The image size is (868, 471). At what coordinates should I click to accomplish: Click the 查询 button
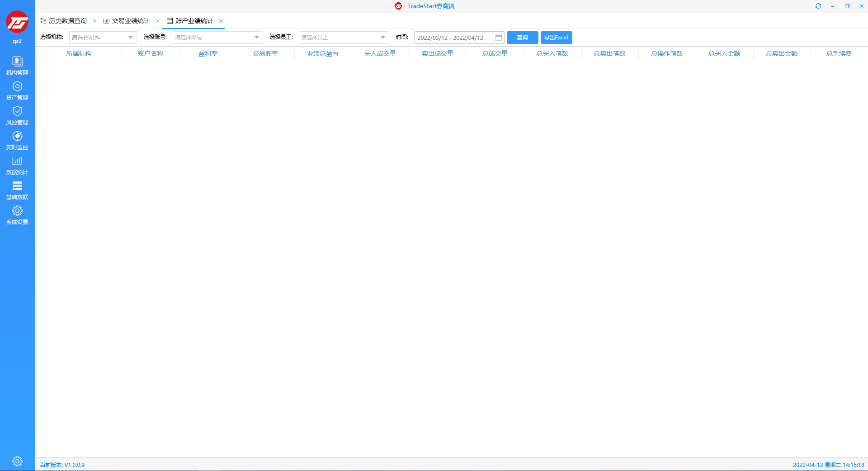click(x=522, y=38)
